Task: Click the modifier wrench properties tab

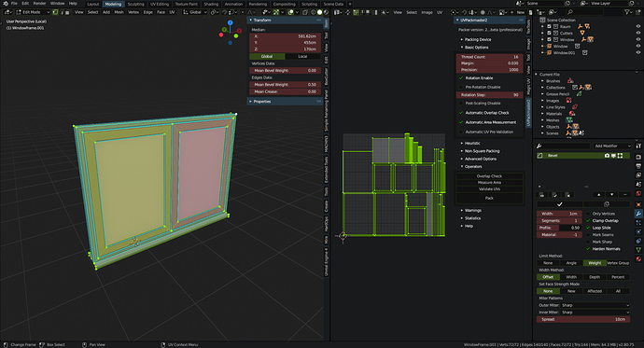Action: (638, 214)
